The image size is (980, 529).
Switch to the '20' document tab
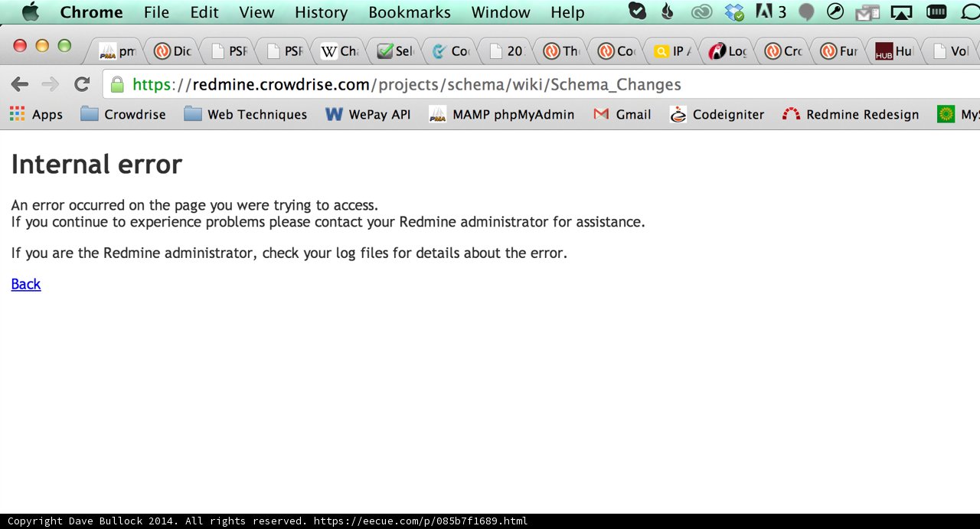[506, 51]
